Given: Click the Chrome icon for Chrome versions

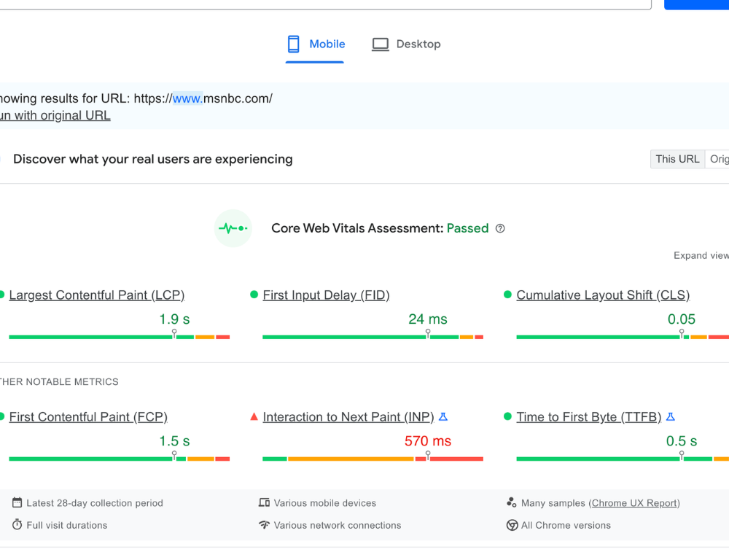Looking at the screenshot, I should (x=512, y=525).
